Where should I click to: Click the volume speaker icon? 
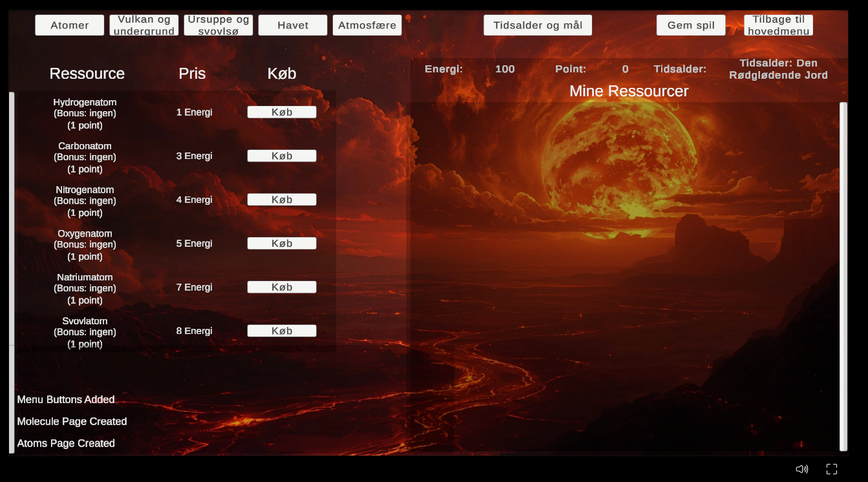tap(801, 469)
